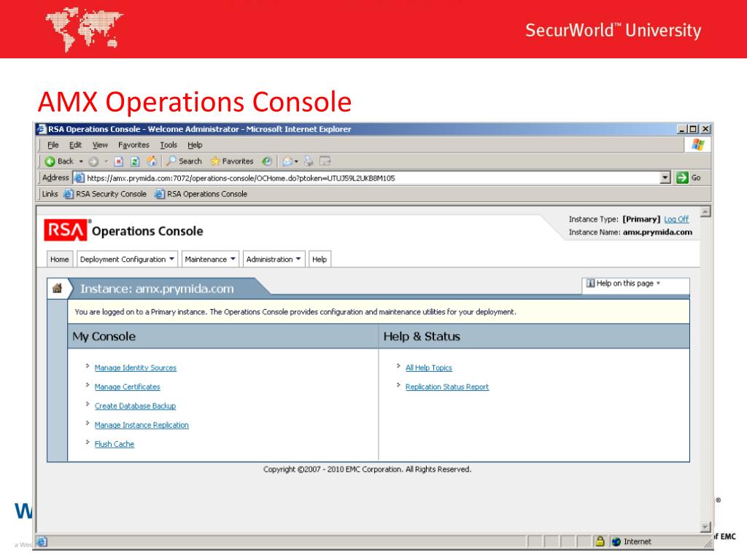The image size is (747, 560).
Task: Go to browser home page icon
Action: (152, 161)
